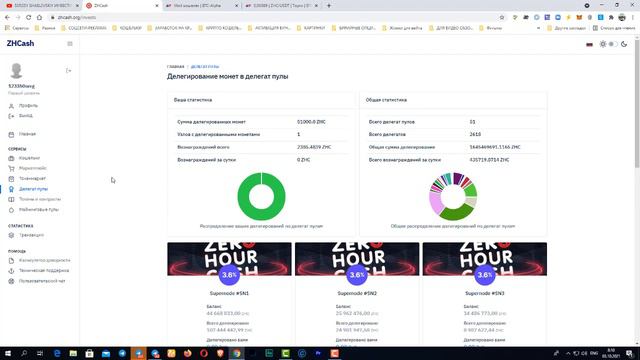Viewport: 640px width, 360px height.
Task: Open the Токены и контракты sidebar item
Action: 40,199
